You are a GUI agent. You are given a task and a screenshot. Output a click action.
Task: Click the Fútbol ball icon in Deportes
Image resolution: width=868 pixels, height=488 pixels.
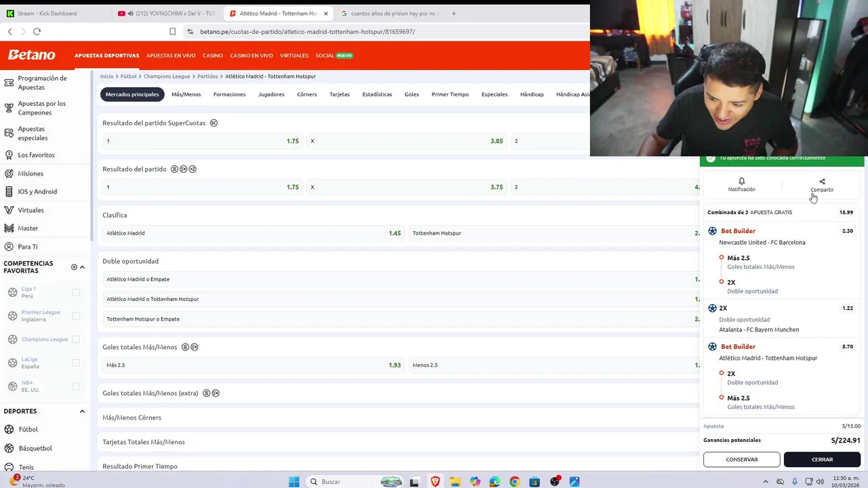(x=9, y=429)
